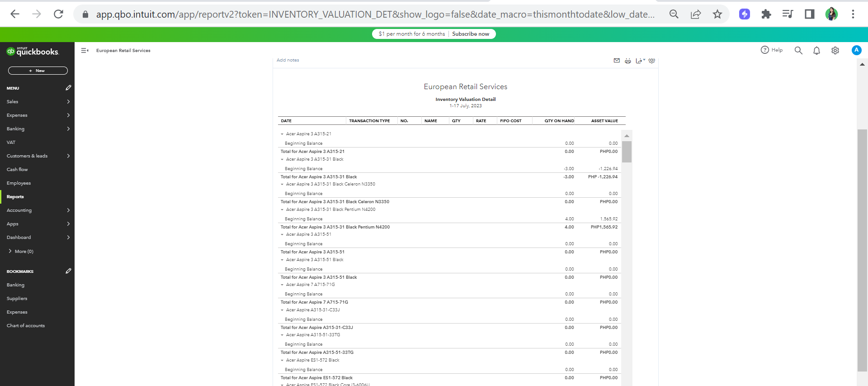
Task: Expand the Banking menu item chevron
Action: coord(68,129)
